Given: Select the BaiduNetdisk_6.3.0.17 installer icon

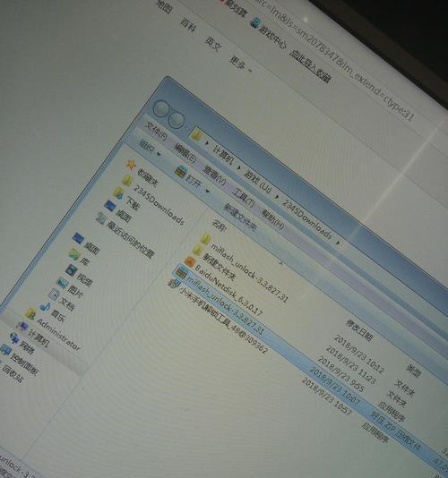Looking at the screenshot, I should [189, 261].
